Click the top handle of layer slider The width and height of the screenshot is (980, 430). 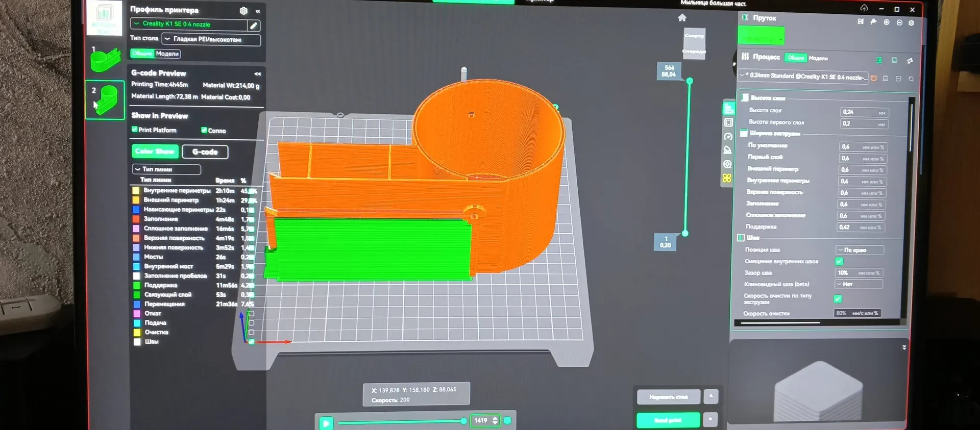coord(690,81)
